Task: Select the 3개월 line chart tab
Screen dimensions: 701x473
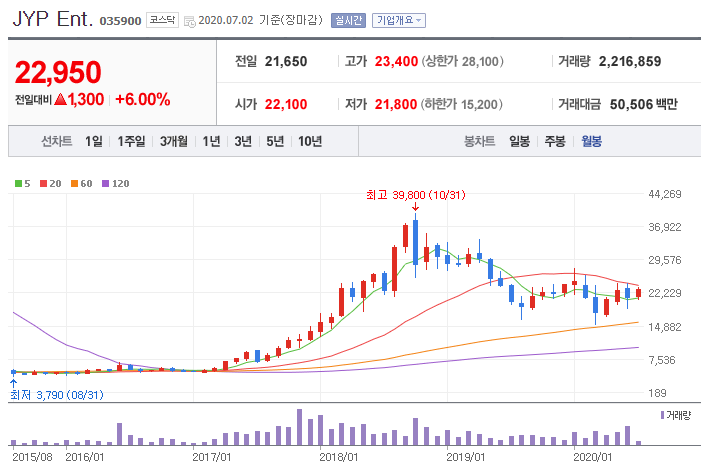Action: (173, 141)
